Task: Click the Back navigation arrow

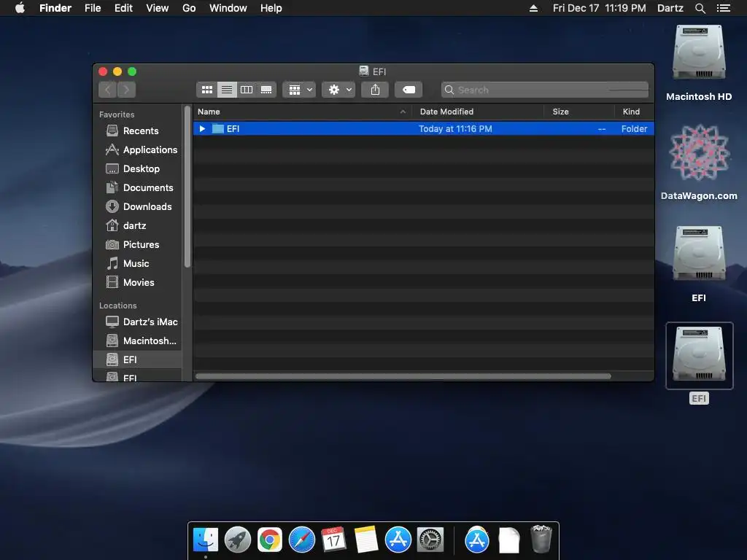Action: tap(108, 90)
